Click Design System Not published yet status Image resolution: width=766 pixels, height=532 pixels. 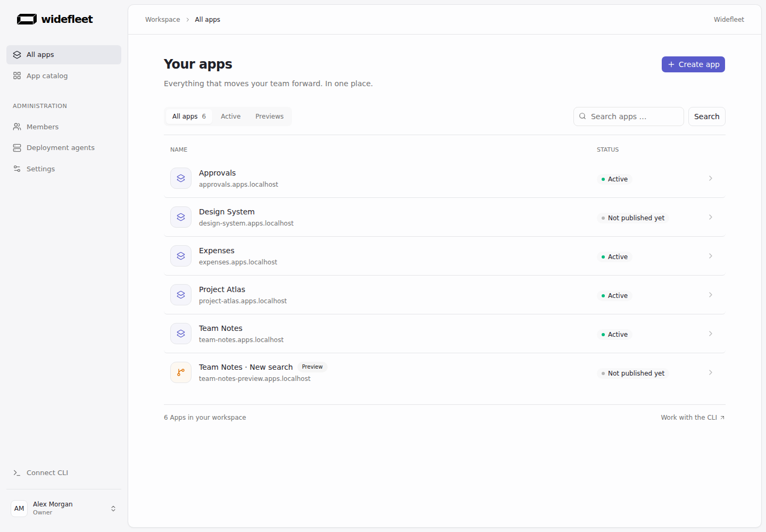632,218
